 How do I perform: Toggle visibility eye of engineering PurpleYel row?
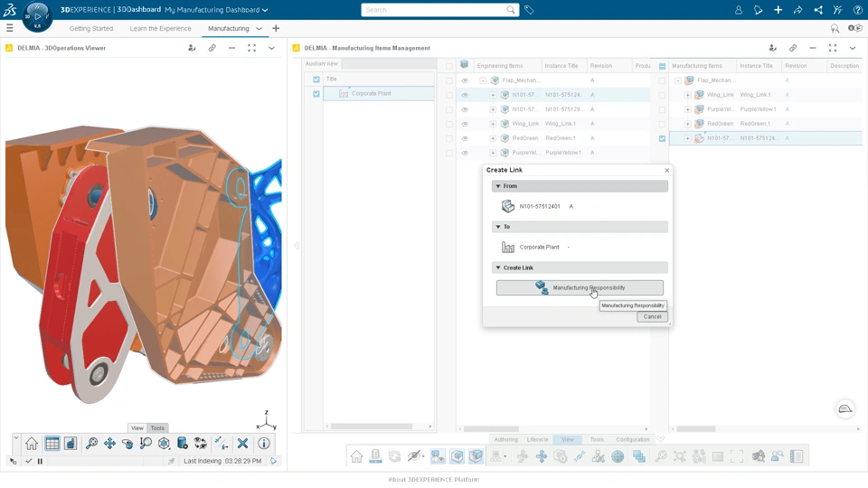click(x=465, y=153)
